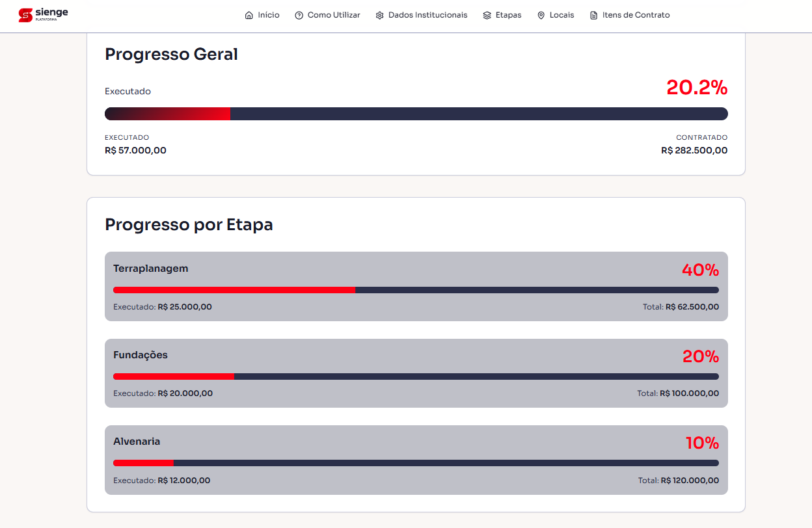Click the 20.2% overall percentage

click(x=696, y=88)
